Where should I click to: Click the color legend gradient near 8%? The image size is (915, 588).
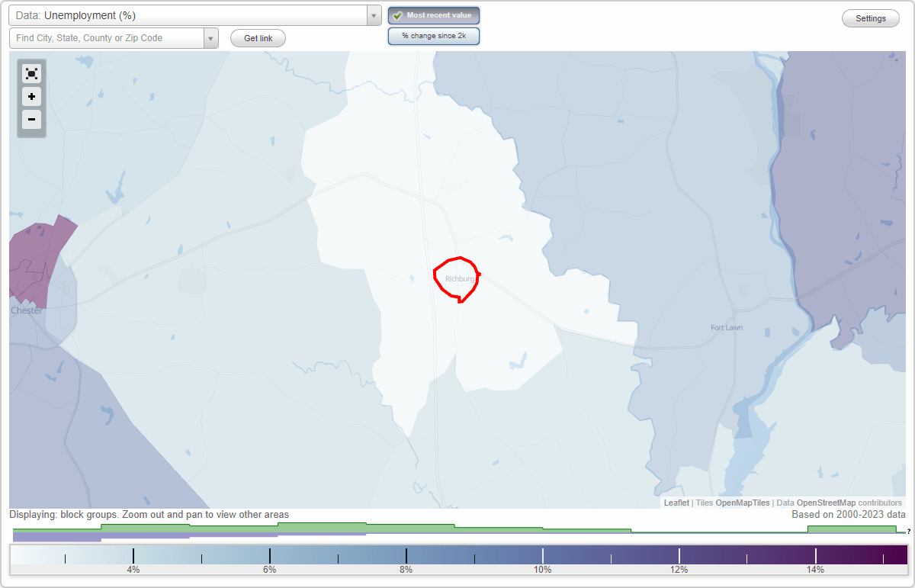click(x=406, y=554)
